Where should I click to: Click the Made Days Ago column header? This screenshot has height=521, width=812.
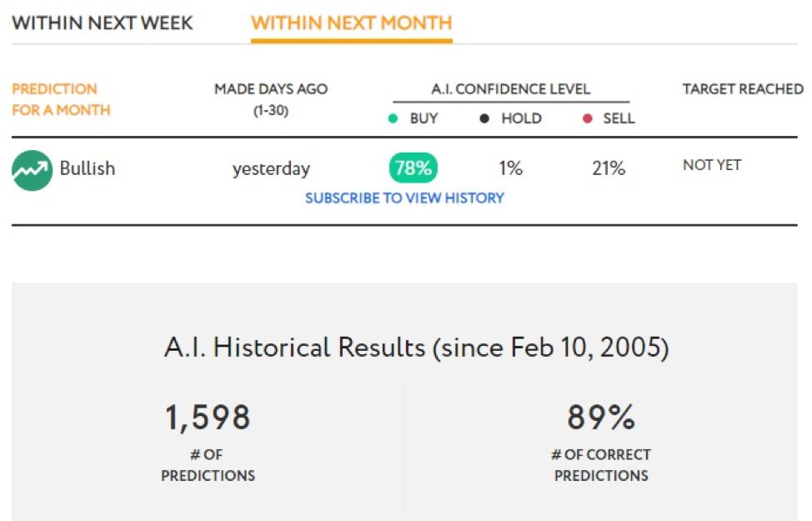271,99
